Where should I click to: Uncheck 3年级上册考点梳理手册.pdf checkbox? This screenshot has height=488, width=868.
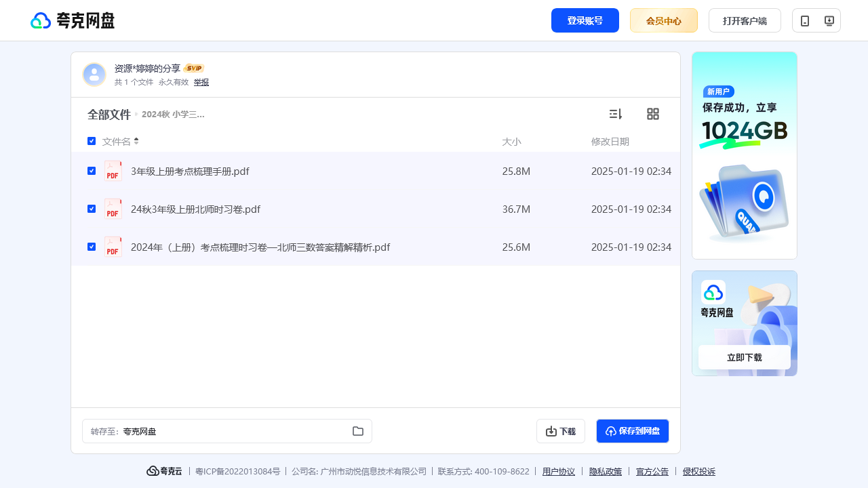[x=92, y=171]
